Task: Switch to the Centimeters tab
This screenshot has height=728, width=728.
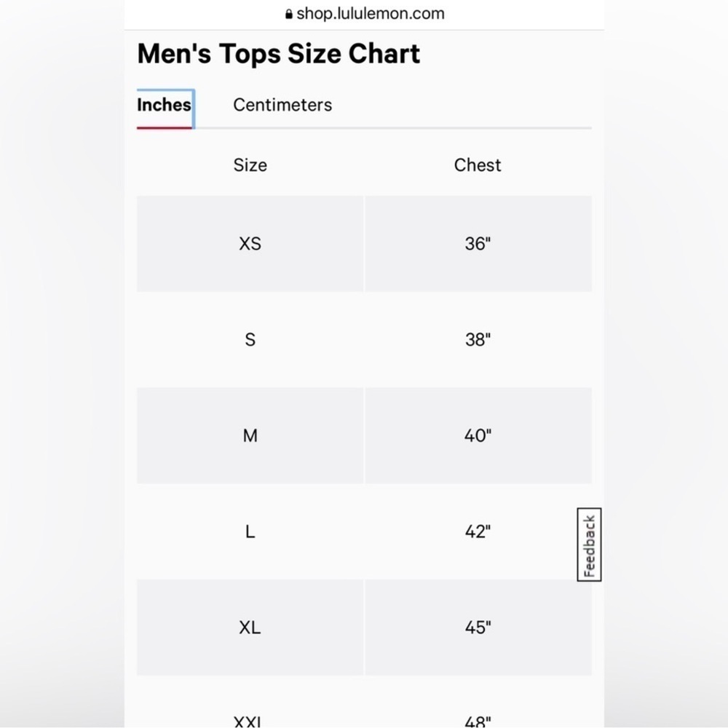Action: [x=282, y=105]
